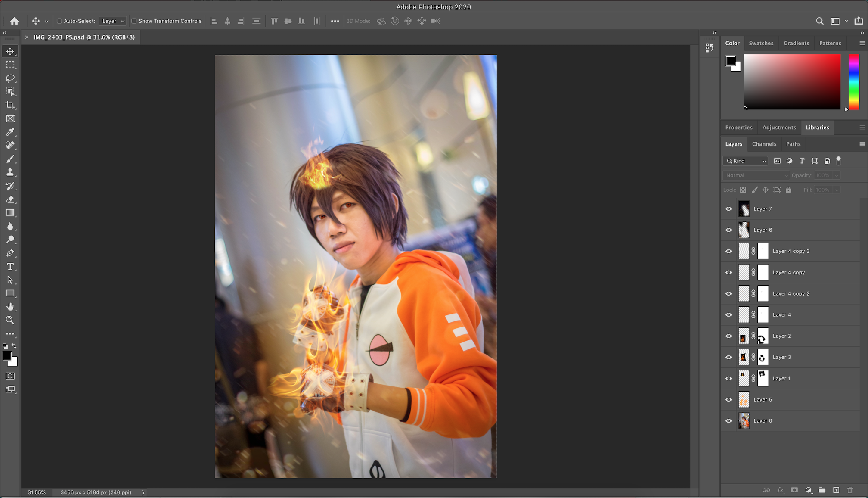Switch to the Channels tab
The image size is (868, 498).
point(764,144)
